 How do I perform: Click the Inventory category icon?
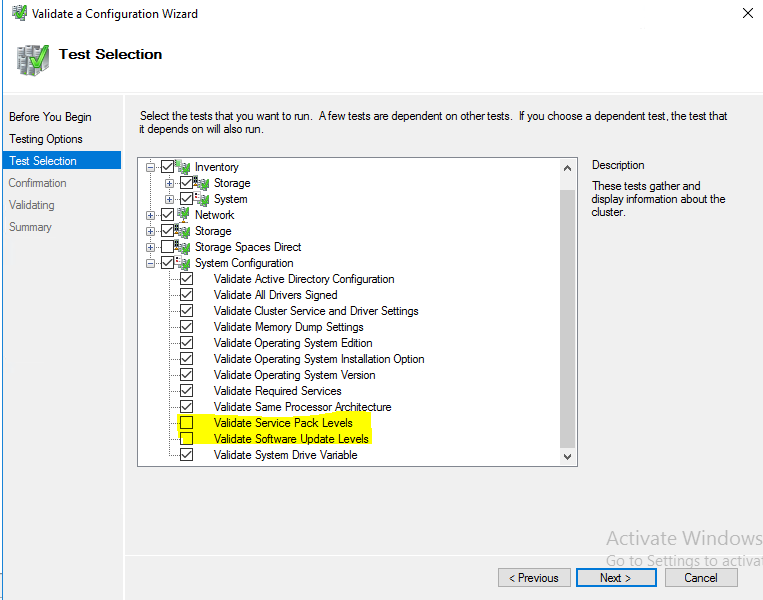click(183, 167)
